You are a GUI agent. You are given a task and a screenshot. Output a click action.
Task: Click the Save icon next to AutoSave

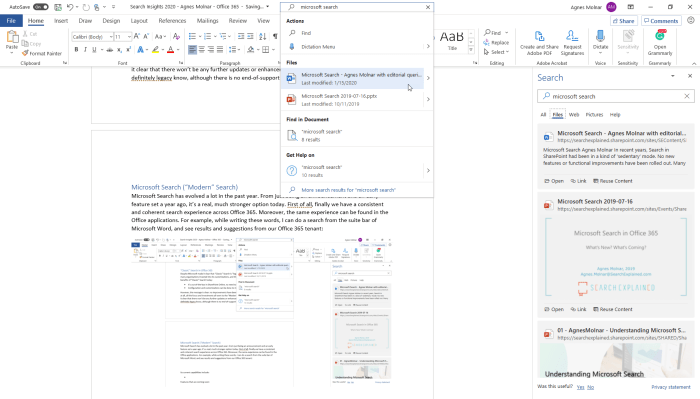point(58,7)
